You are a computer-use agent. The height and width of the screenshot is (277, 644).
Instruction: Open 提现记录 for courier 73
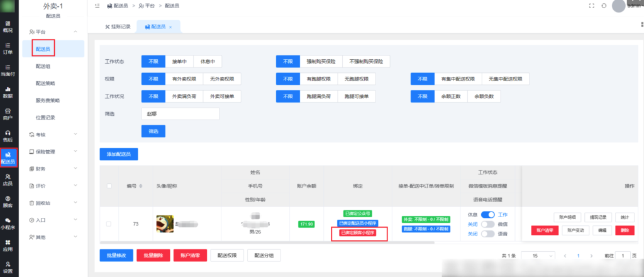point(598,217)
